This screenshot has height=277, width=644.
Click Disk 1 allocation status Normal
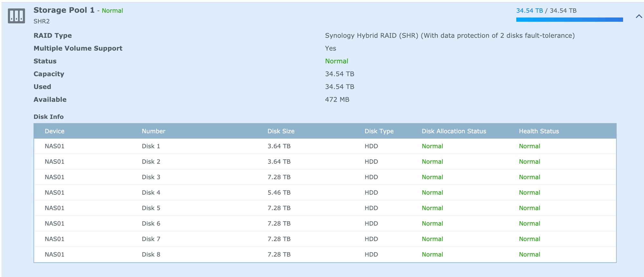432,146
